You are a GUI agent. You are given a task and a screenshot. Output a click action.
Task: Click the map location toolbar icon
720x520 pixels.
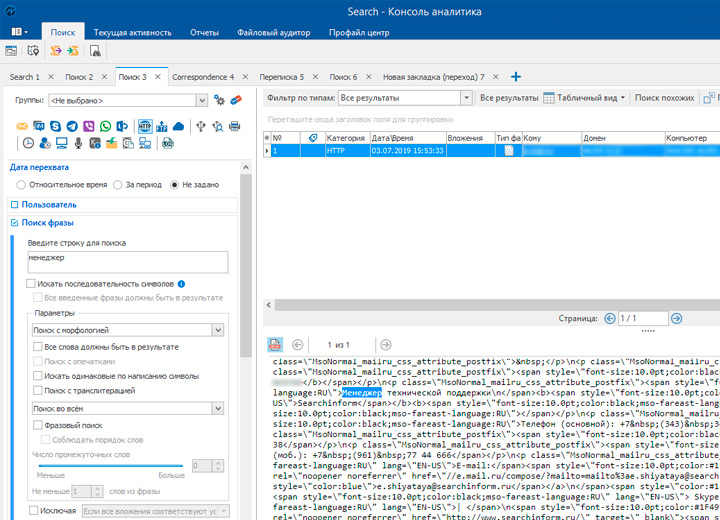(x=33, y=51)
